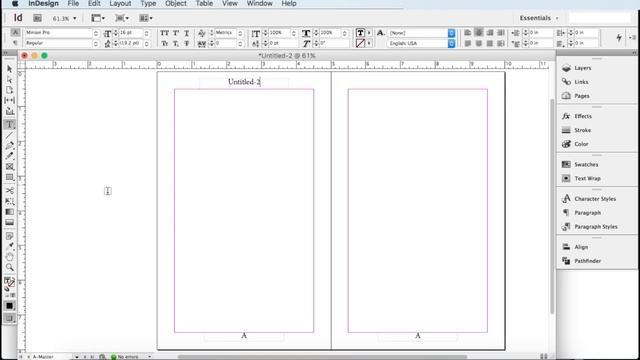Open the Object menu

pyautogui.click(x=176, y=4)
